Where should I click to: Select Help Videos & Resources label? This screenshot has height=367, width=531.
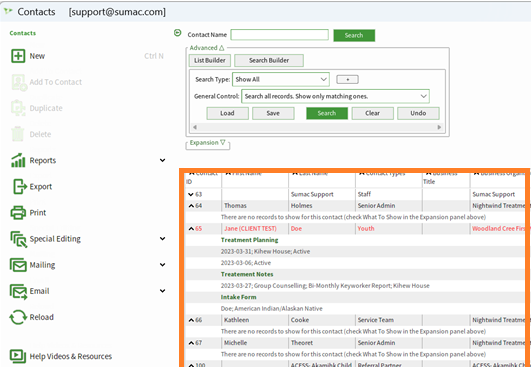pos(70,357)
